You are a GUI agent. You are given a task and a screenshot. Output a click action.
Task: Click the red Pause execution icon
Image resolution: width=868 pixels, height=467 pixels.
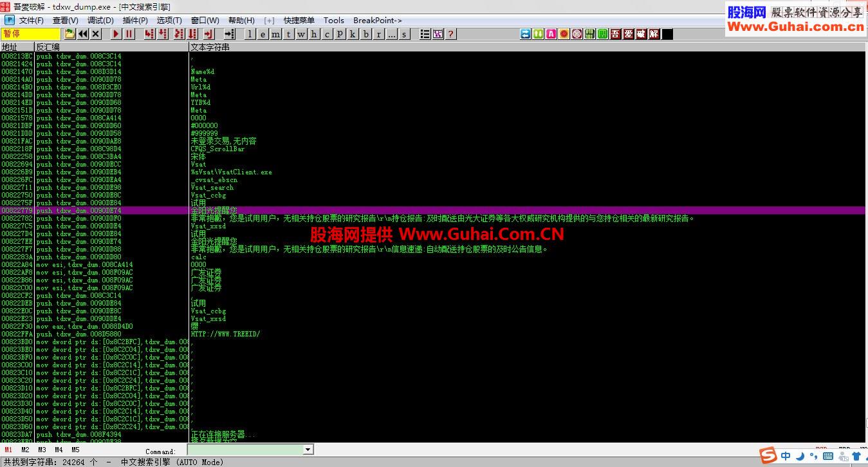click(x=129, y=34)
